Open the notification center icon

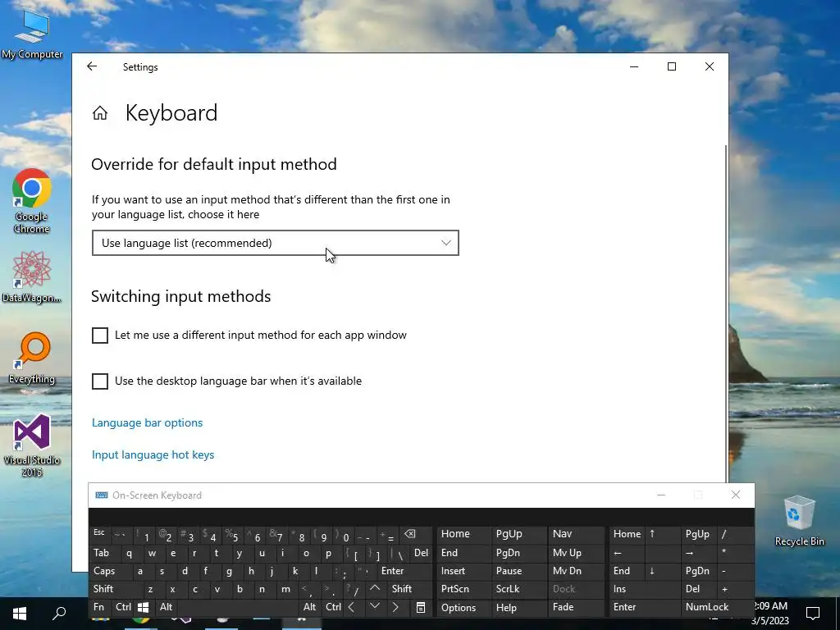[813, 613]
